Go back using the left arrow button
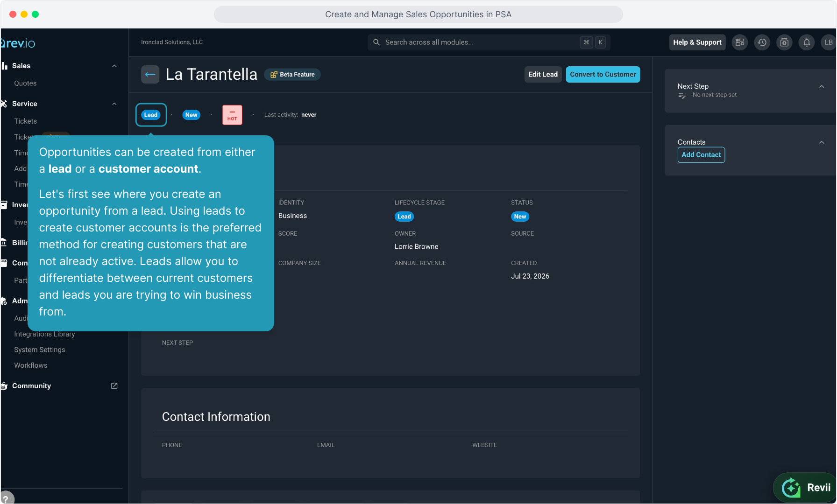The height and width of the screenshot is (504, 837). [x=150, y=75]
